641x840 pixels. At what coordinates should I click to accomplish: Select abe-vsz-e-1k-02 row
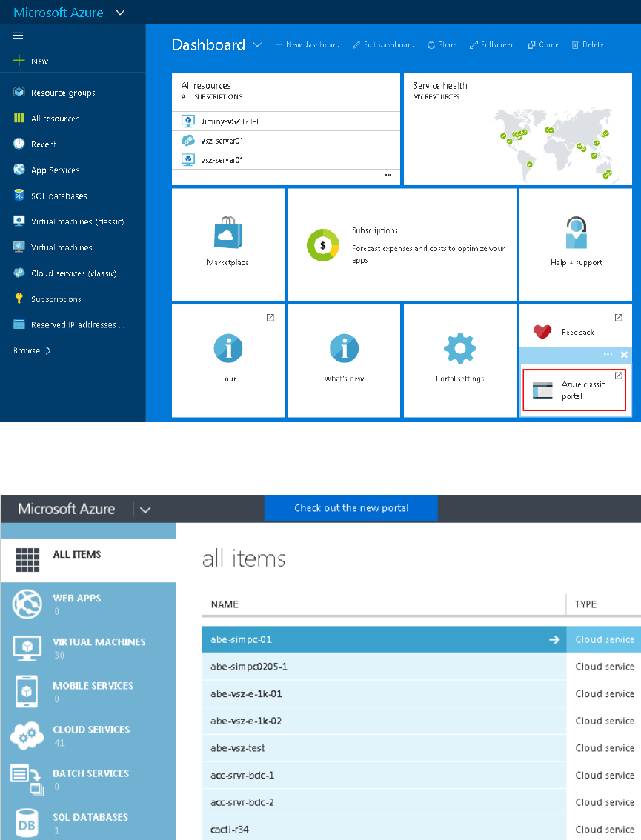click(421, 721)
